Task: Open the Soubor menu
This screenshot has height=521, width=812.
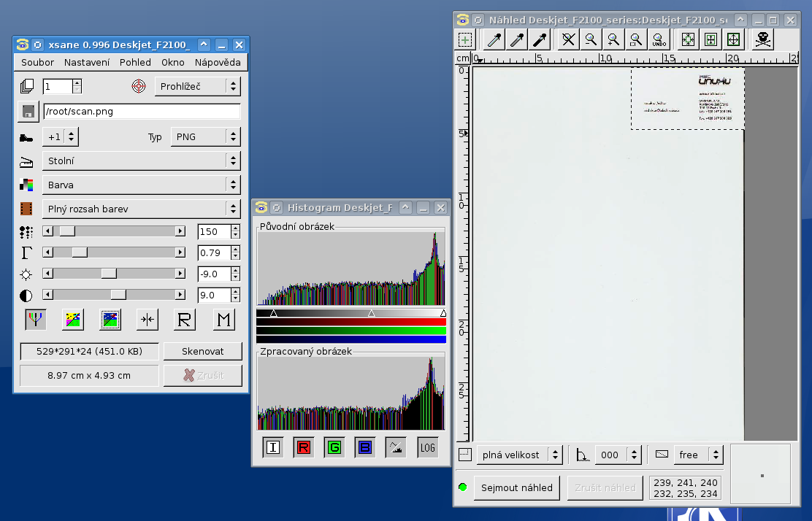Action: click(38, 63)
